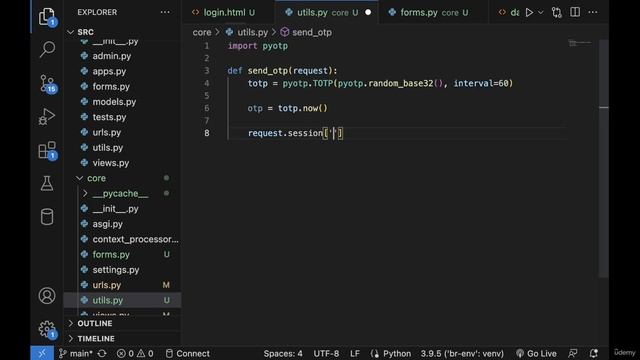Screen dimensions: 640x360
Task: Open context_processor file in core folder
Action: pos(135,239)
